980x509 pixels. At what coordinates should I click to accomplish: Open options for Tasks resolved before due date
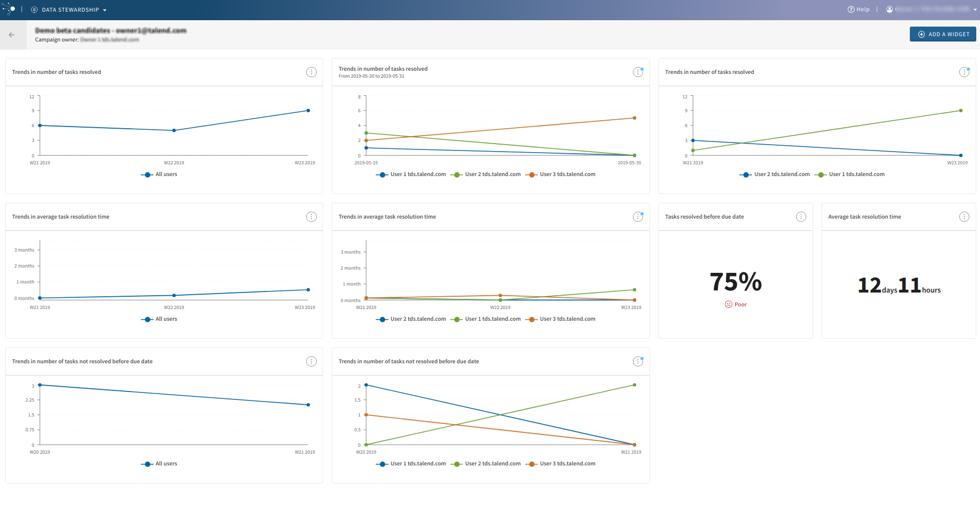tap(801, 217)
